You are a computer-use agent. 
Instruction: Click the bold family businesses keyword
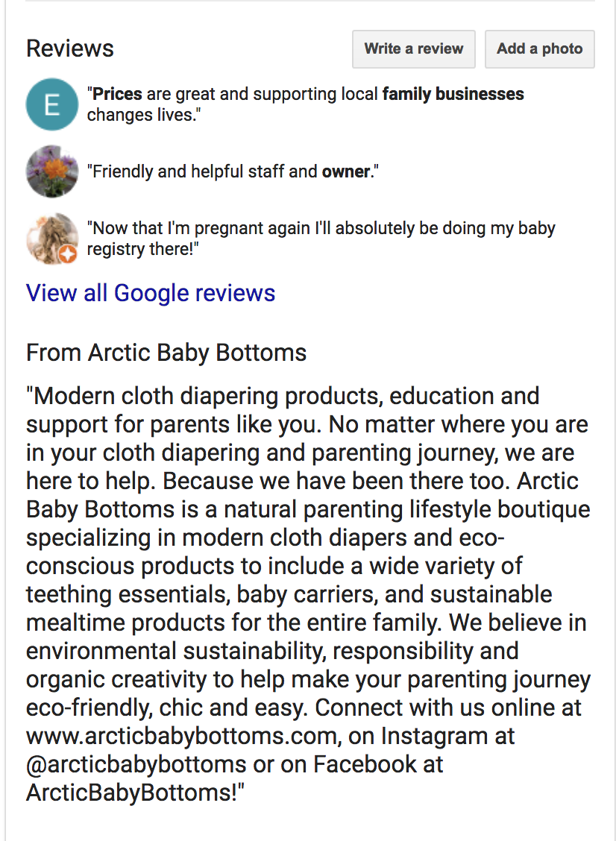click(x=453, y=94)
